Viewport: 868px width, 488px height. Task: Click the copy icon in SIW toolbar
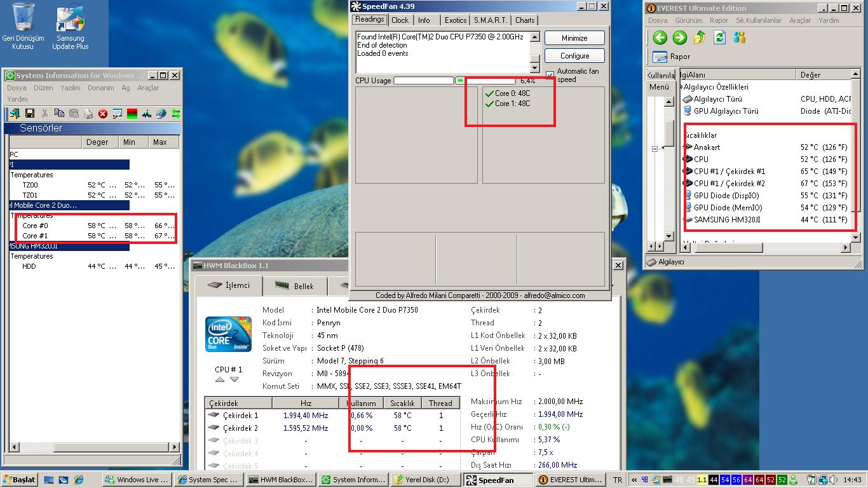(x=59, y=114)
